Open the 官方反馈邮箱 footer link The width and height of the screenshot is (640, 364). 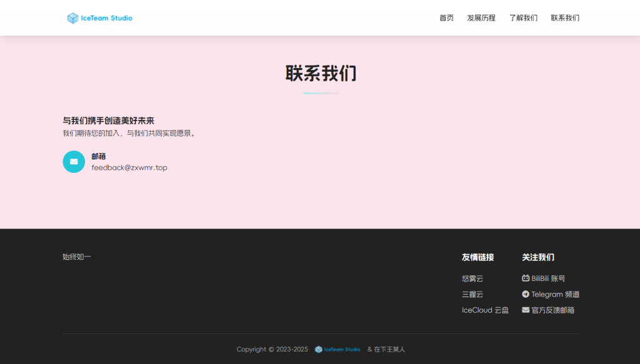click(x=552, y=310)
